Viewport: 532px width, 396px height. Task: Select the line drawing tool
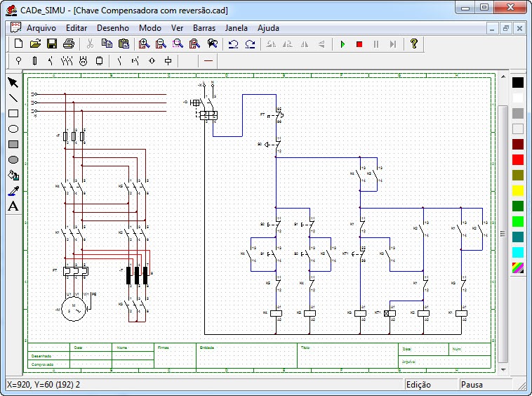[x=13, y=98]
